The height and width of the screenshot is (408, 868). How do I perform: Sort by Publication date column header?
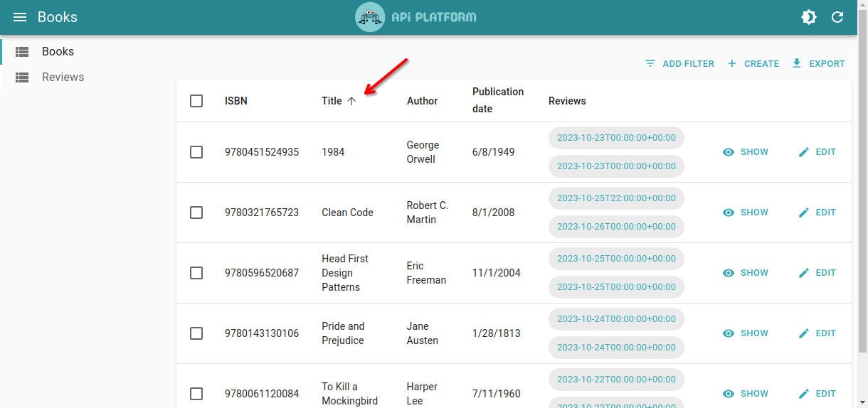(497, 100)
